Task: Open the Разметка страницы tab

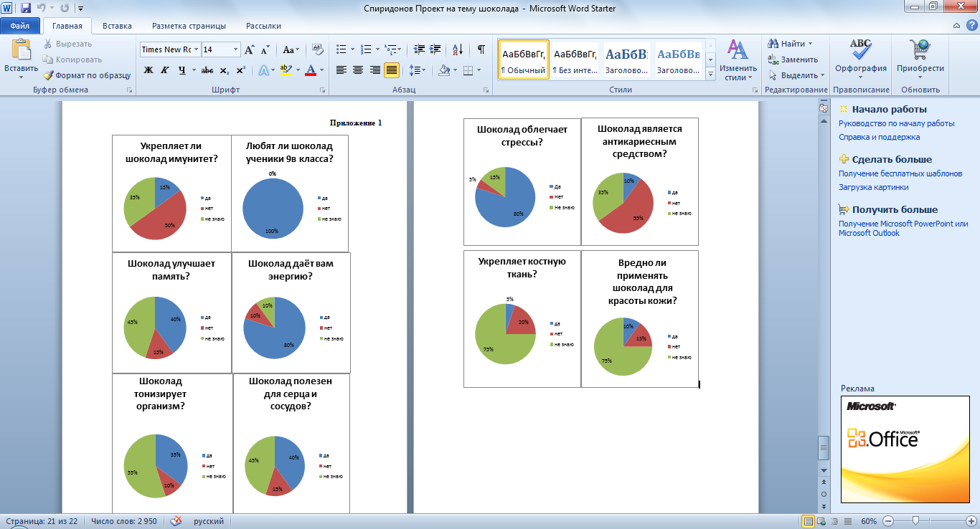Action: (x=189, y=26)
